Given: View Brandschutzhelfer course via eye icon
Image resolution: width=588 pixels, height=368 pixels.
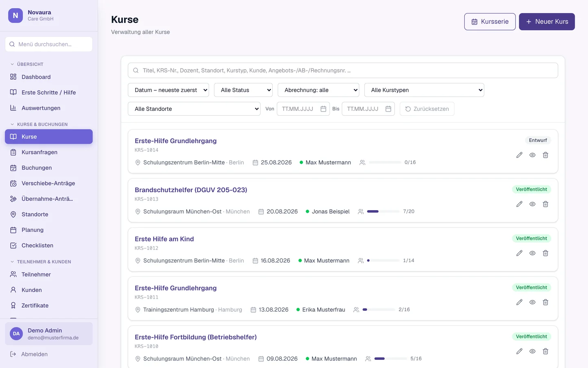Looking at the screenshot, I should 532,204.
